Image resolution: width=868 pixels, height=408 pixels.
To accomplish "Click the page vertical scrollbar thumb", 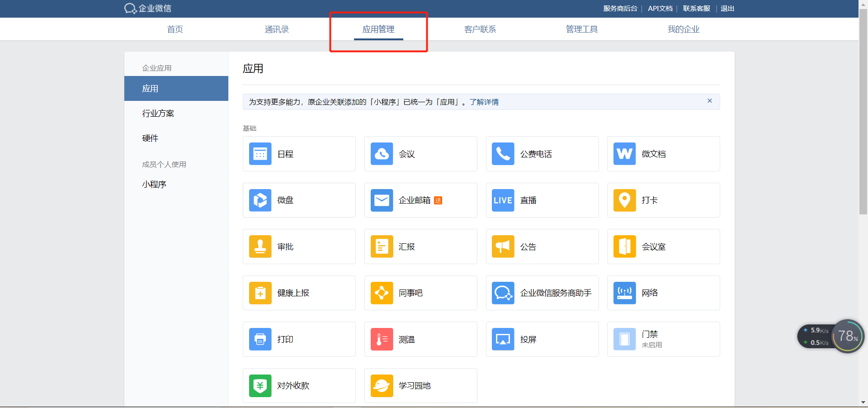I will (x=863, y=111).
